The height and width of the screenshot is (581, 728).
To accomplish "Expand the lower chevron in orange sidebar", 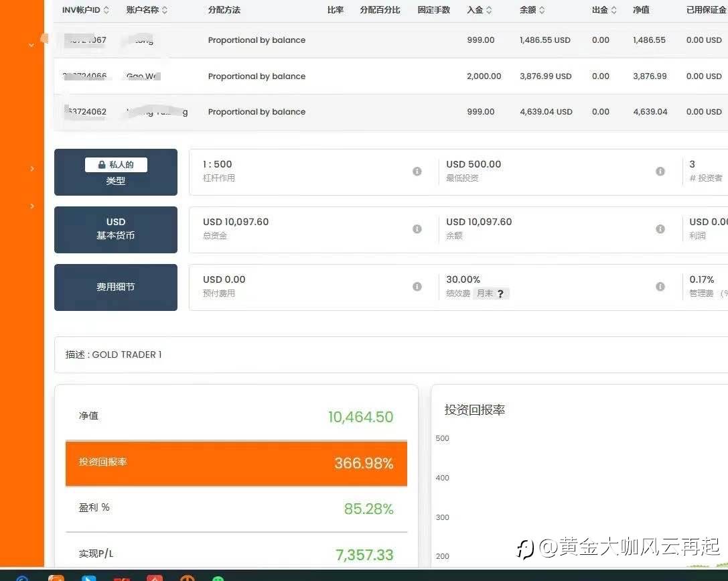I will pos(32,206).
